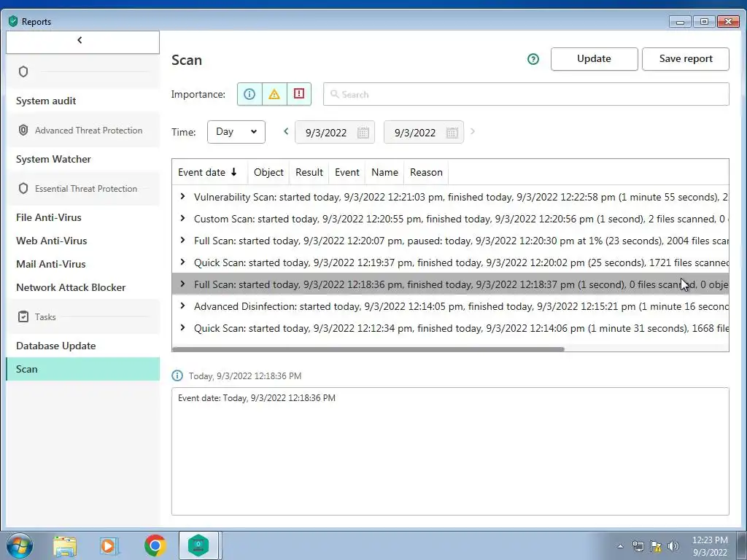This screenshot has width=747, height=560.
Task: Open calendar for the end date
Action: click(452, 133)
